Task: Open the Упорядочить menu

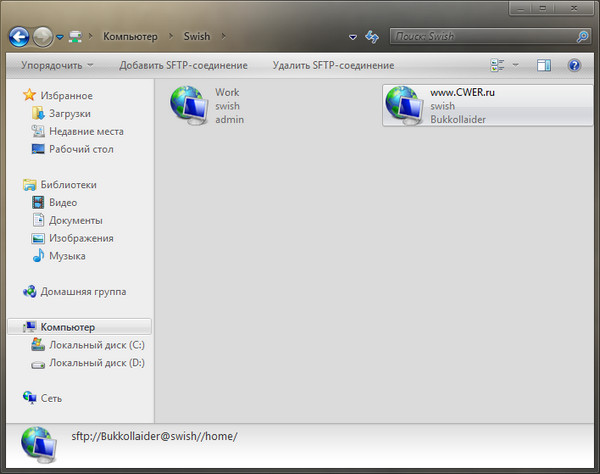Action: tap(57, 65)
